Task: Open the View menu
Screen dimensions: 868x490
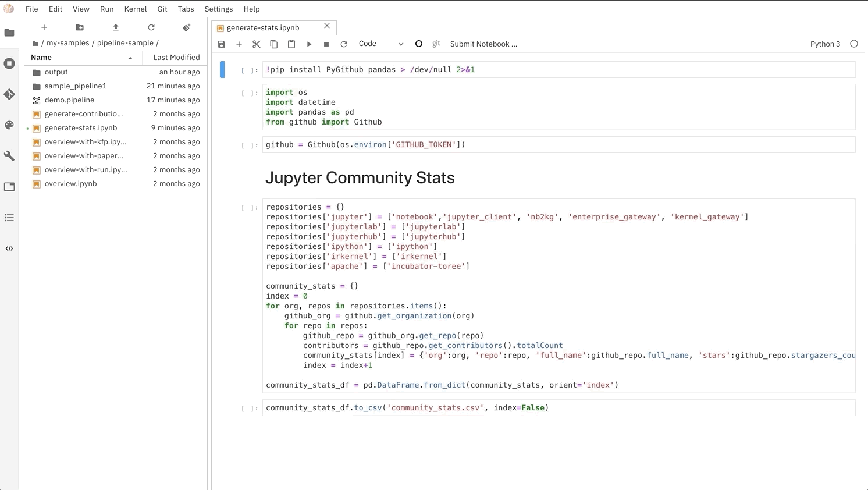Action: pyautogui.click(x=81, y=9)
